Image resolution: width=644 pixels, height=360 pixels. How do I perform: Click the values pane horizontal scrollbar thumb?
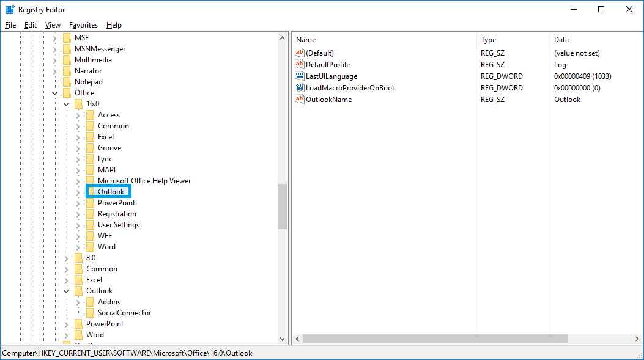point(435,339)
